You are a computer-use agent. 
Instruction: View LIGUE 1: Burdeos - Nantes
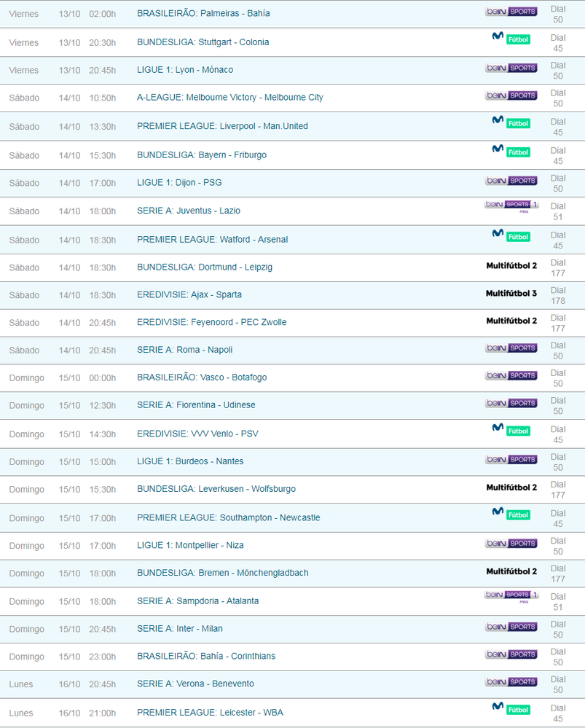click(190, 461)
